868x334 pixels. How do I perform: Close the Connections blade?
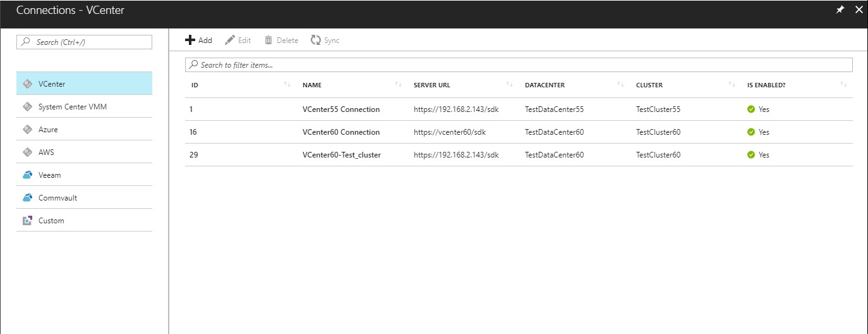859,10
